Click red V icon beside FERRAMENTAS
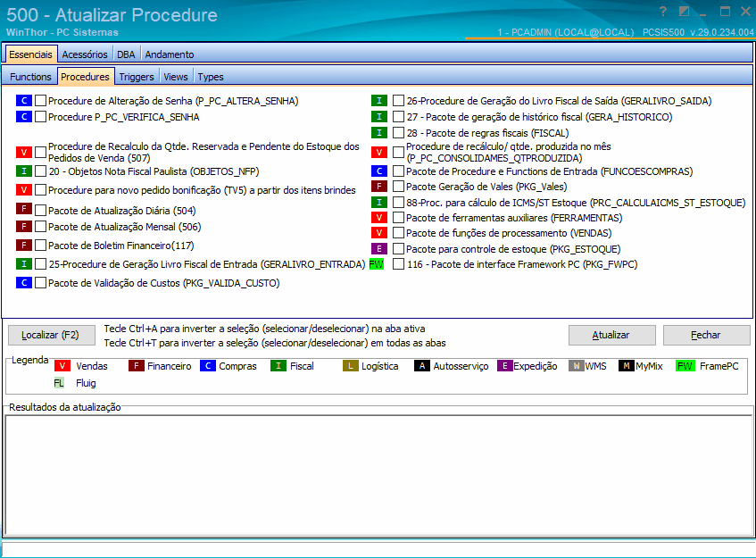This screenshot has width=756, height=558. [379, 218]
